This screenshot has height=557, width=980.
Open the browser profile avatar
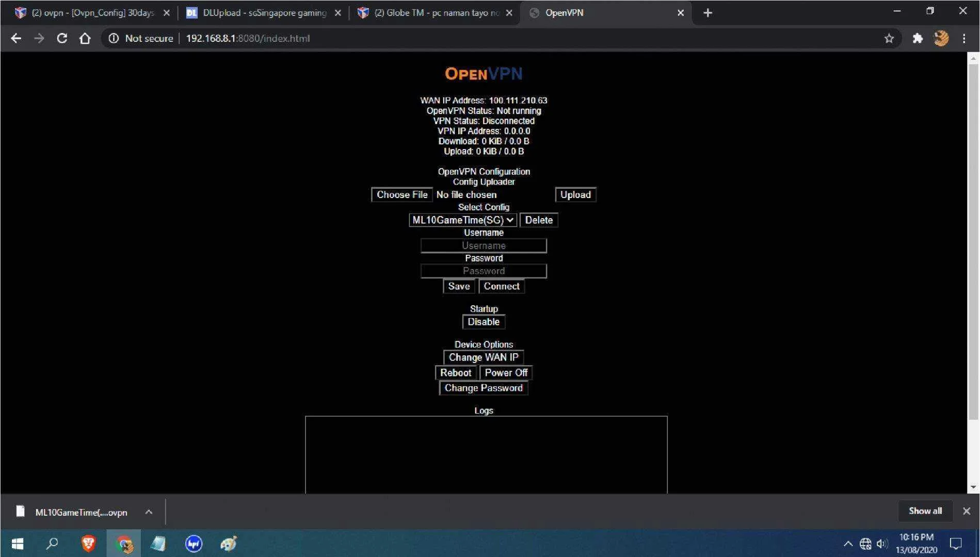pyautogui.click(x=941, y=38)
